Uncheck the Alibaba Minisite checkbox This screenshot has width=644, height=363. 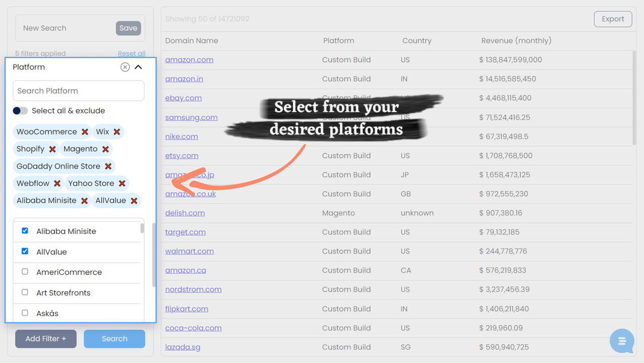25,231
